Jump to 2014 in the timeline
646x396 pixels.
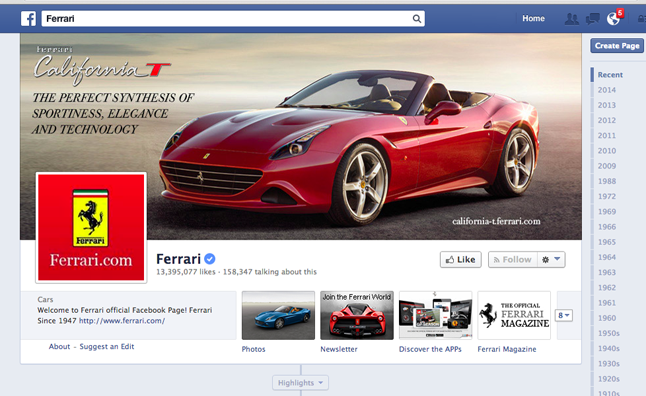pos(607,90)
